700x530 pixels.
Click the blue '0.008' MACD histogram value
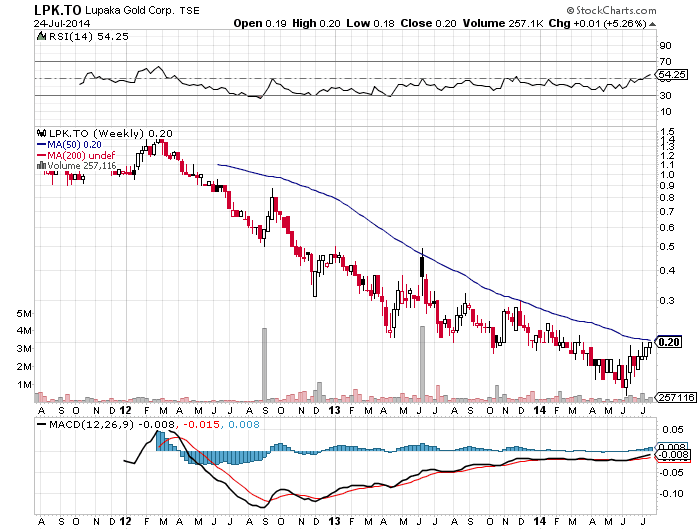click(244, 425)
